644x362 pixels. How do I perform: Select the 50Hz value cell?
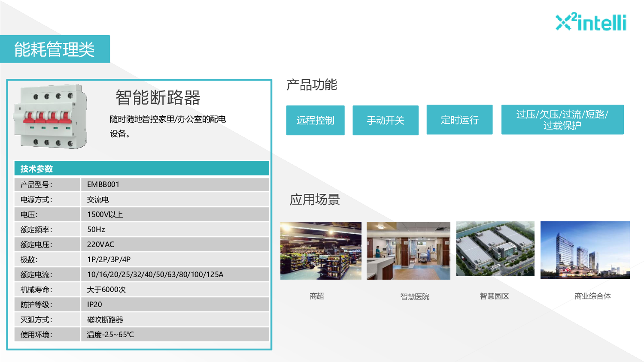[x=175, y=229]
